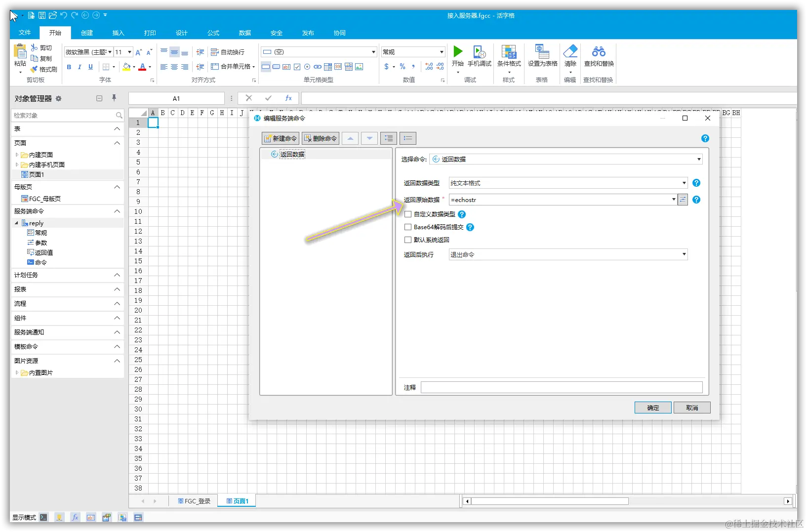Click the green 开始 run icon
The image size is (807, 532).
point(458,51)
